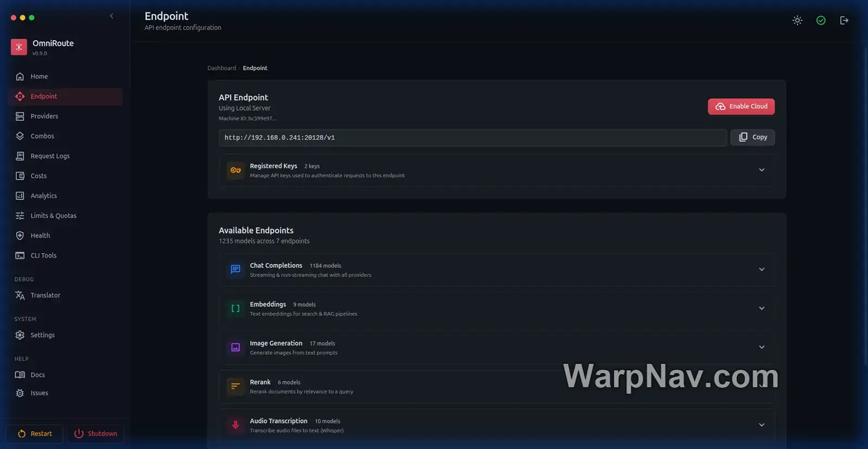Click the Registered Keys key icon
The height and width of the screenshot is (449, 868).
tap(235, 170)
